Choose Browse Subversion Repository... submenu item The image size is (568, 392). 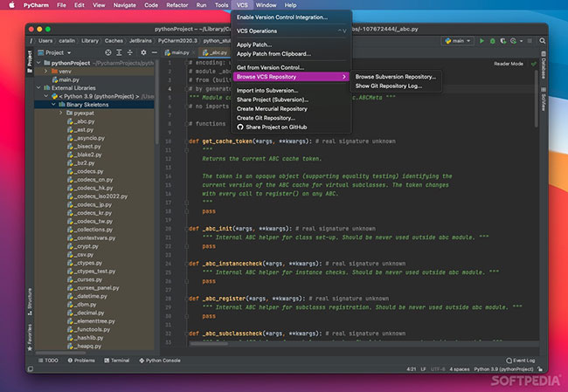pos(396,77)
